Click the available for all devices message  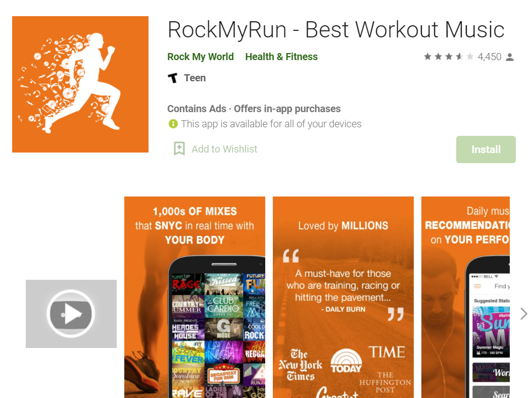[x=271, y=124]
